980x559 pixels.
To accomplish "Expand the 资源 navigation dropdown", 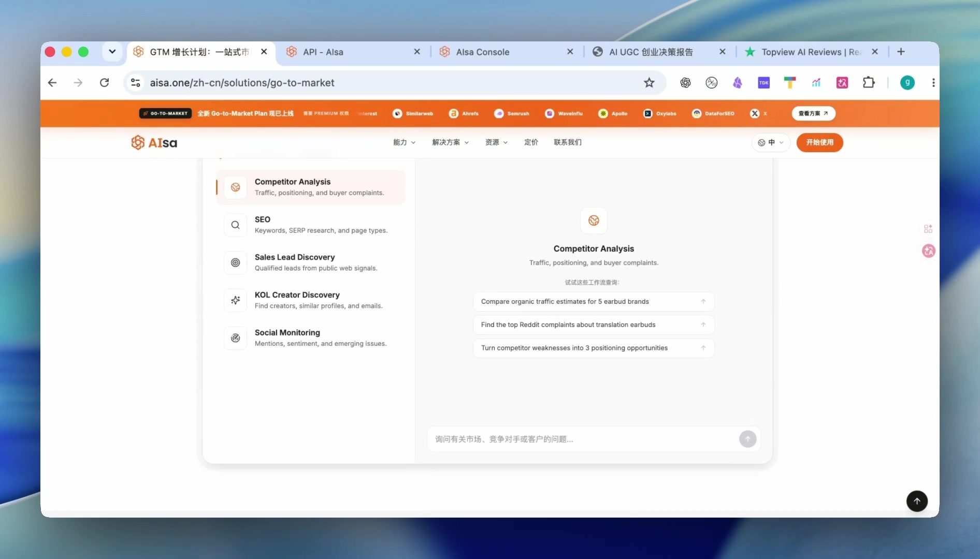I will [x=496, y=142].
